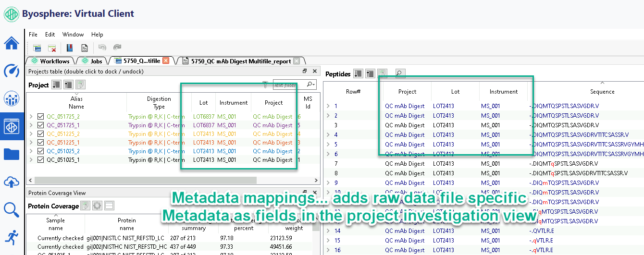This screenshot has height=255, width=644.
Task: Expand the QC_051225_1 project row
Action: point(31,143)
